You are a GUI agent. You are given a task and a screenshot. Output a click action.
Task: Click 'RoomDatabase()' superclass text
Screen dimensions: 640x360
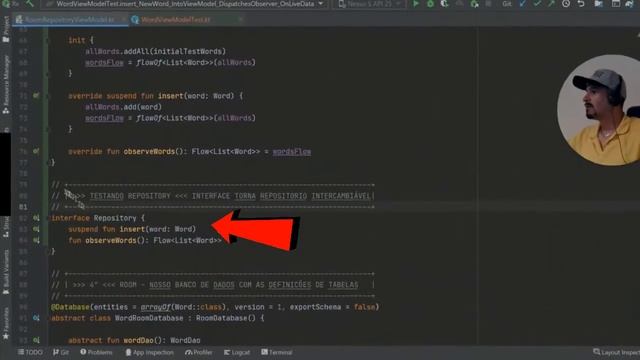click(x=226, y=318)
